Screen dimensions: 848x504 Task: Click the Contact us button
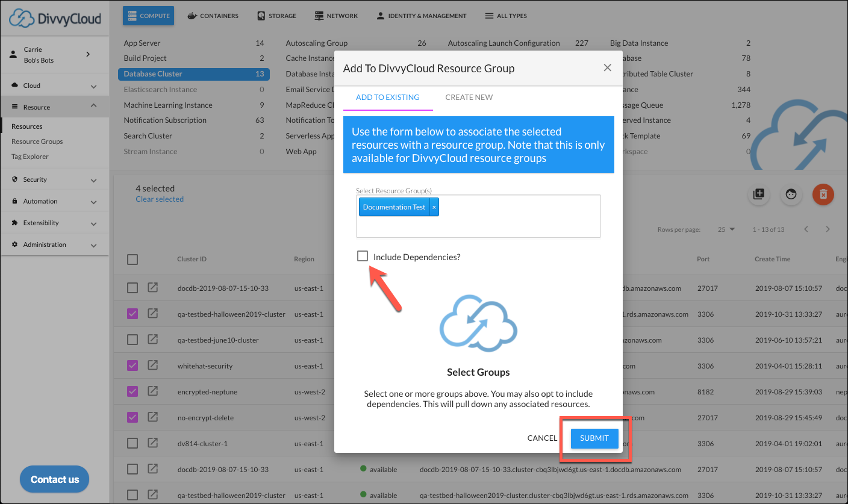[55, 480]
